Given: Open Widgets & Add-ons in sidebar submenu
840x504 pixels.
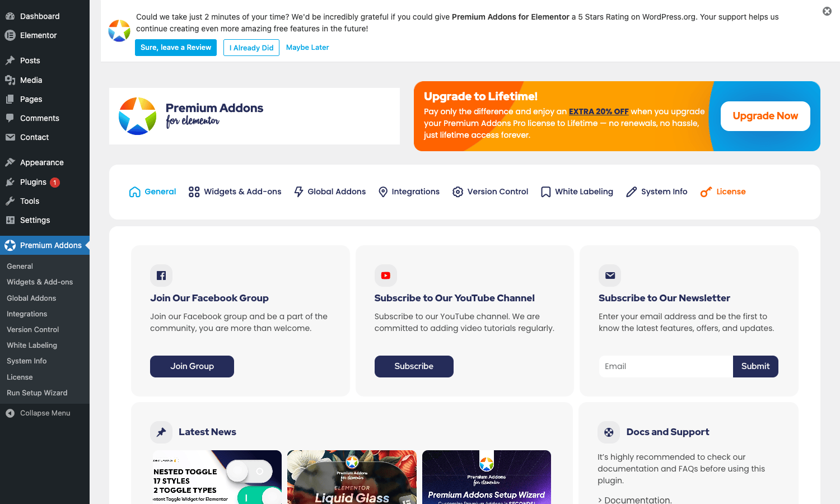Looking at the screenshot, I should click(x=40, y=282).
